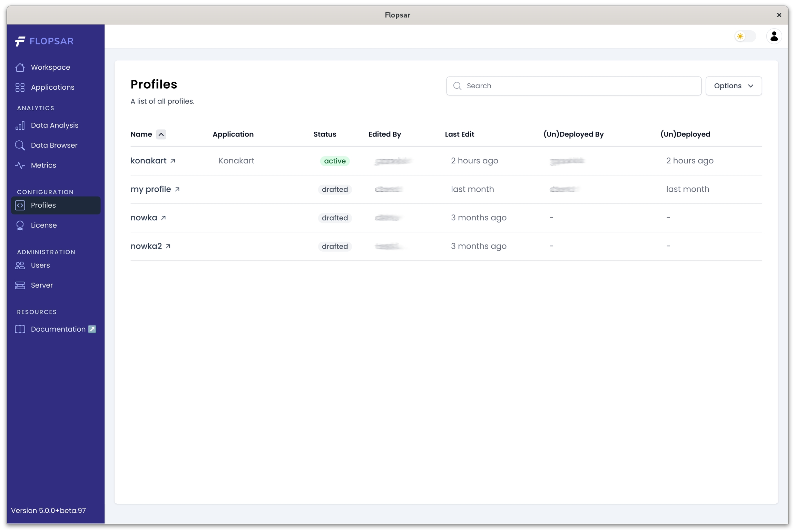
Task: Click the Workspace home icon in sidebar
Action: click(x=20, y=67)
